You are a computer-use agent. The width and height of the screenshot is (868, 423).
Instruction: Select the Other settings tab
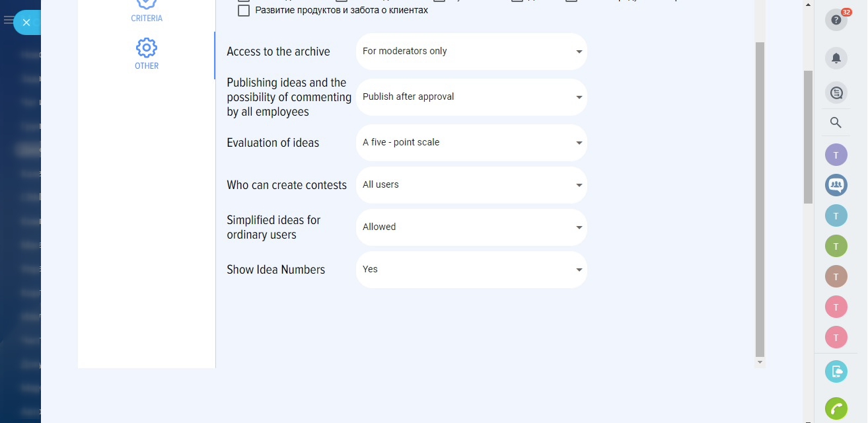click(147, 54)
